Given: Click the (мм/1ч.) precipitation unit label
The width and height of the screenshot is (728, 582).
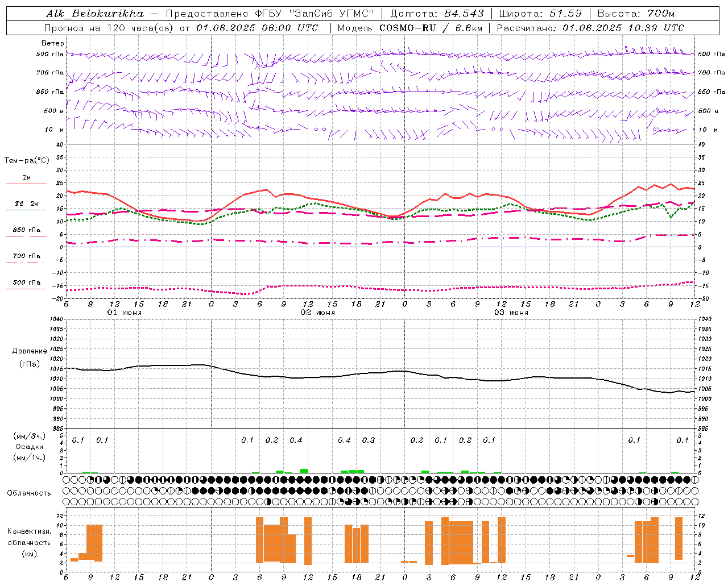Looking at the screenshot, I should coord(30,458).
